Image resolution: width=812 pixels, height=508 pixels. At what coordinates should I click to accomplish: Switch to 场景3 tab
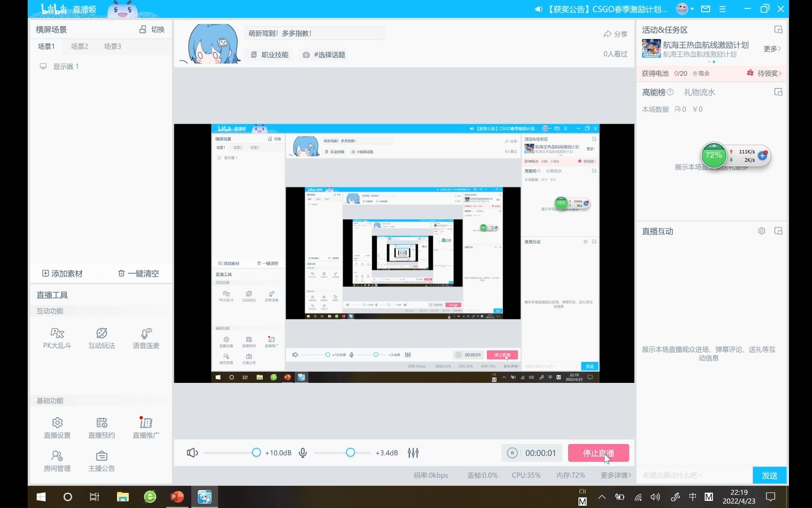pyautogui.click(x=113, y=46)
